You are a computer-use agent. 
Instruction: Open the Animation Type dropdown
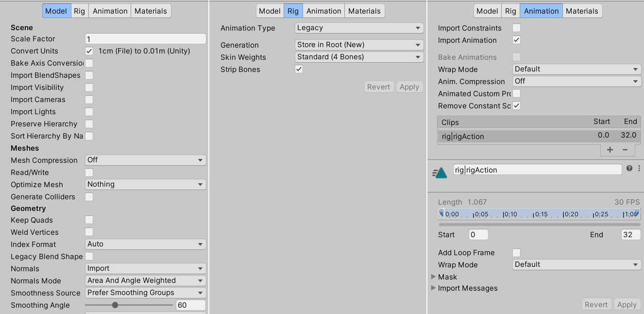click(x=358, y=28)
